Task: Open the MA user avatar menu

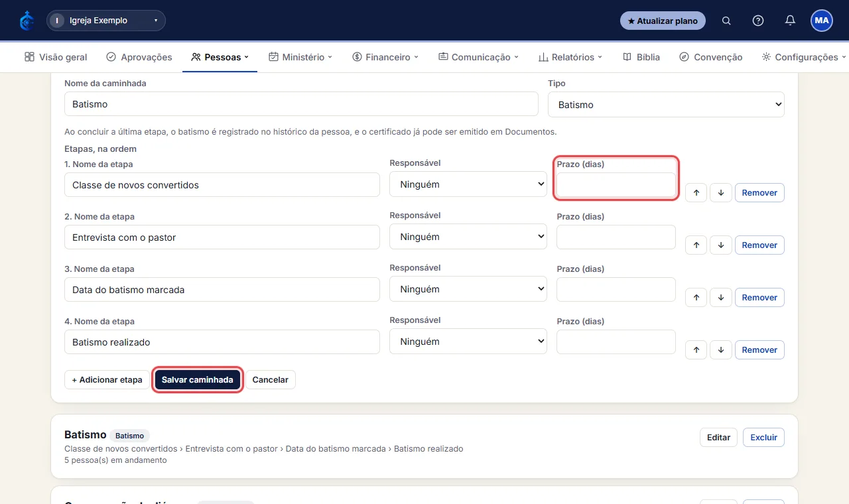Action: [x=822, y=21]
